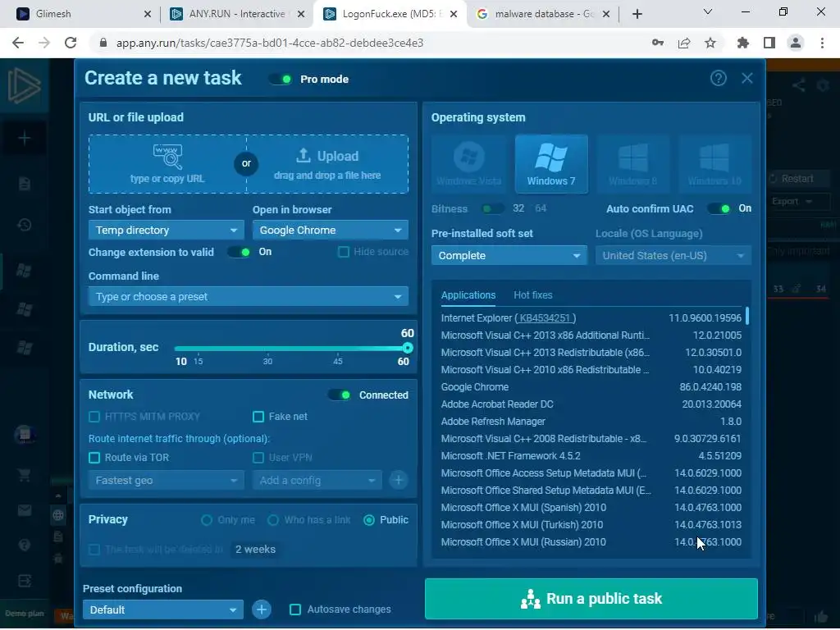Click the Duration slider handle at 60
Viewport: 840px width, 630px height.
pyautogui.click(x=408, y=348)
